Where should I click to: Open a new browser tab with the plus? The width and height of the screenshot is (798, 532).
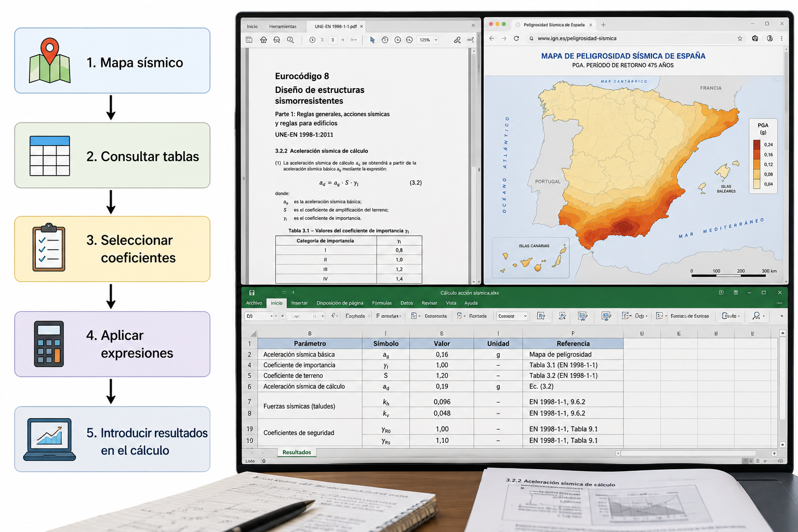coord(603,25)
